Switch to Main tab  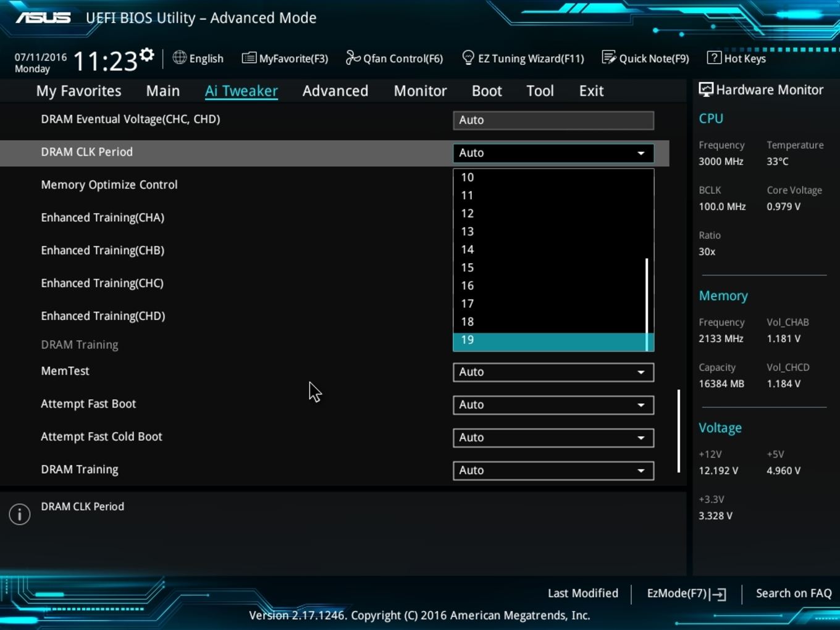(x=163, y=91)
